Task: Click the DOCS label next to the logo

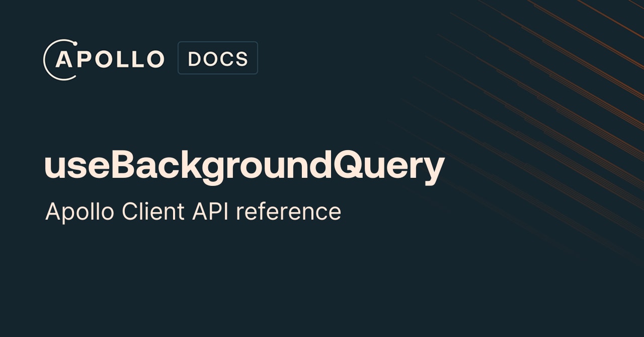Action: [217, 57]
